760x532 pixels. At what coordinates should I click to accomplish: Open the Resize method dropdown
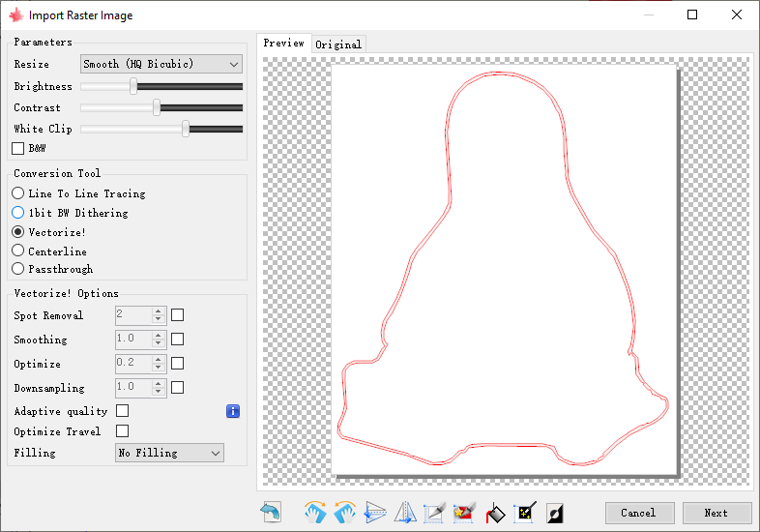point(161,64)
